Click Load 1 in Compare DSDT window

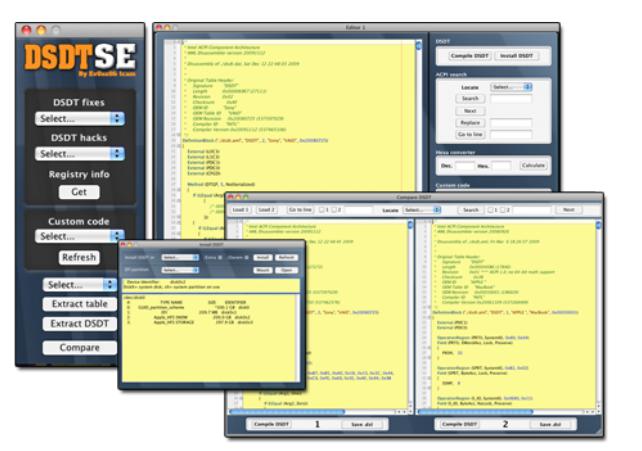pyautogui.click(x=240, y=210)
